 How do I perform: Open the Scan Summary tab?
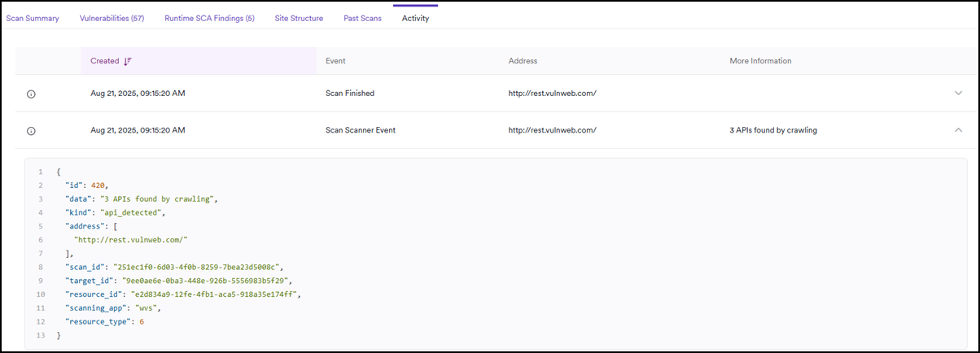coord(33,18)
